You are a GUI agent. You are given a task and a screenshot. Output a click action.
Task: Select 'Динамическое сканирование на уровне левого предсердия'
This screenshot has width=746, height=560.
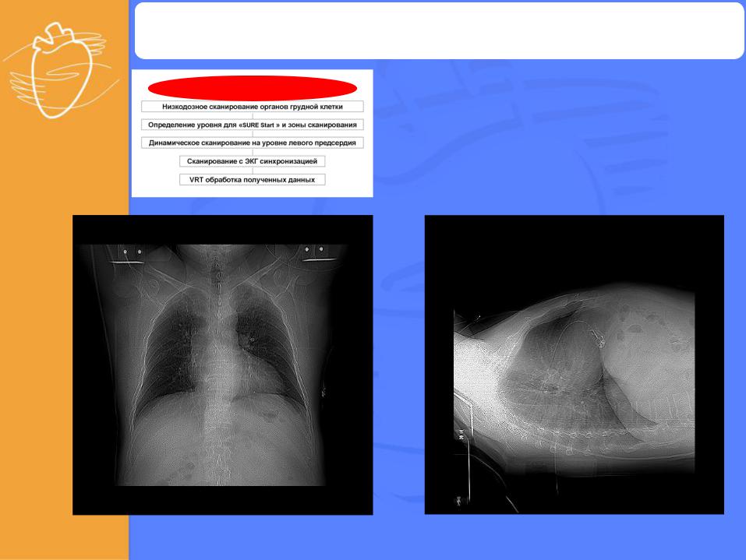[252, 143]
